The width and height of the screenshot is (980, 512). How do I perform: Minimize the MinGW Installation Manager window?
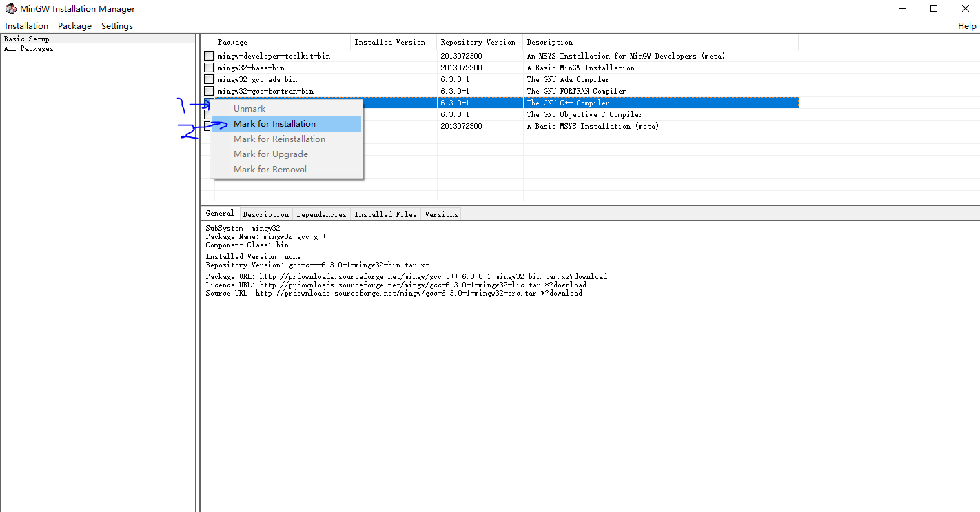coord(903,9)
